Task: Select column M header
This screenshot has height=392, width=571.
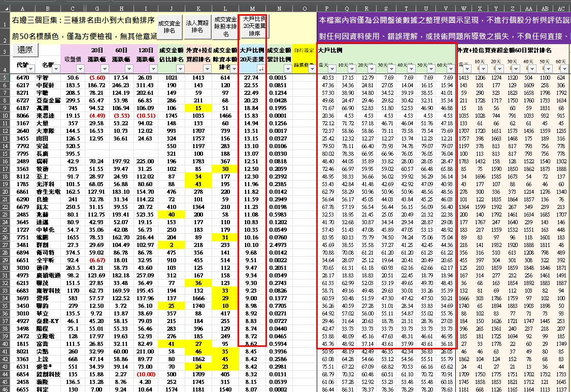Action: pos(252,9)
